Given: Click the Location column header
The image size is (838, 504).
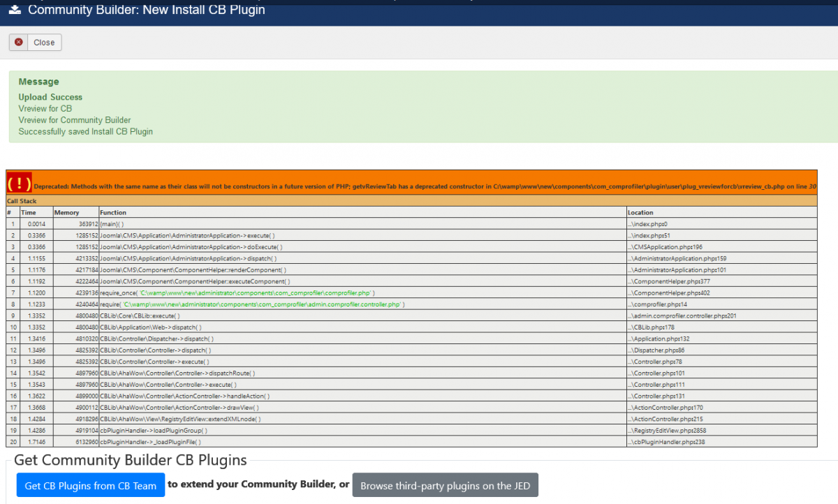Looking at the screenshot, I should 640,212.
